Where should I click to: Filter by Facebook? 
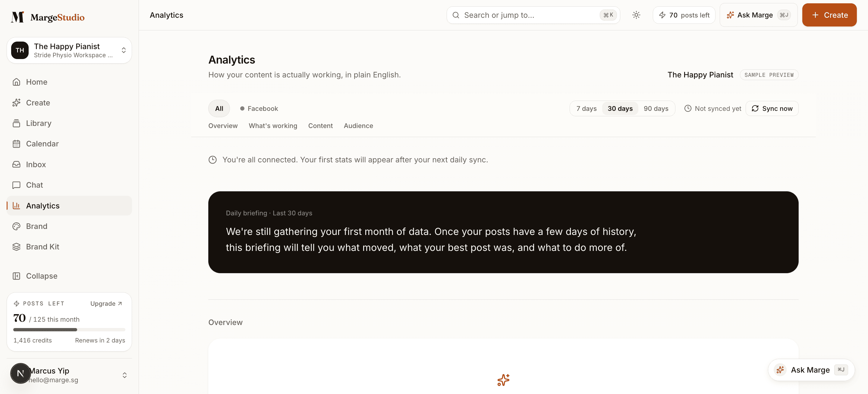point(259,108)
